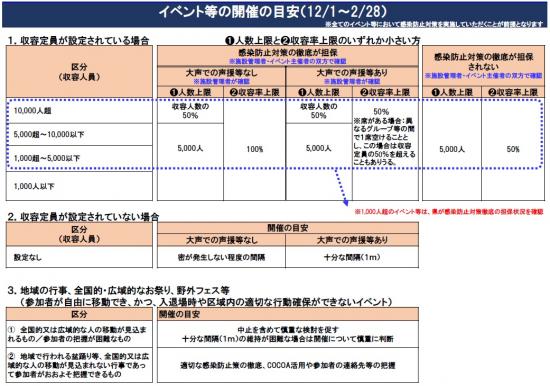This screenshot has width=550, height=386.
Task: Click the subtitle '(参加者が自由に移動でき、かつ…できないイベント)'
Action: click(206, 302)
